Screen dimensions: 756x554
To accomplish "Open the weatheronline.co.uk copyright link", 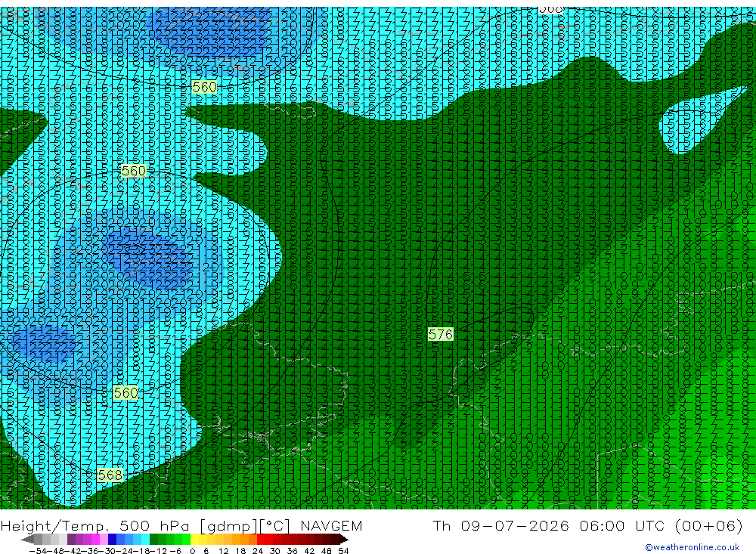I will click(692, 547).
